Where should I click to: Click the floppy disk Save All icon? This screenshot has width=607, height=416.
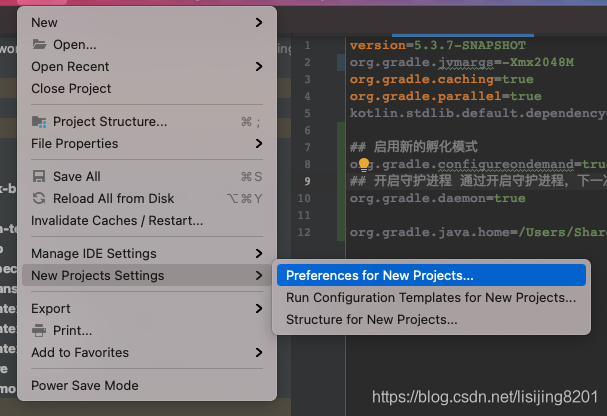pos(40,177)
